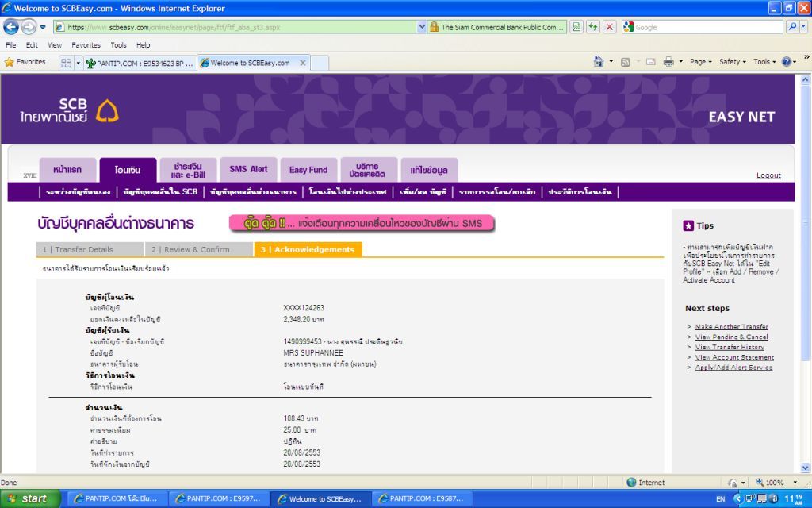Select the บริการบัตรเครดิต tab
This screenshot has width=812, height=508.
click(369, 170)
